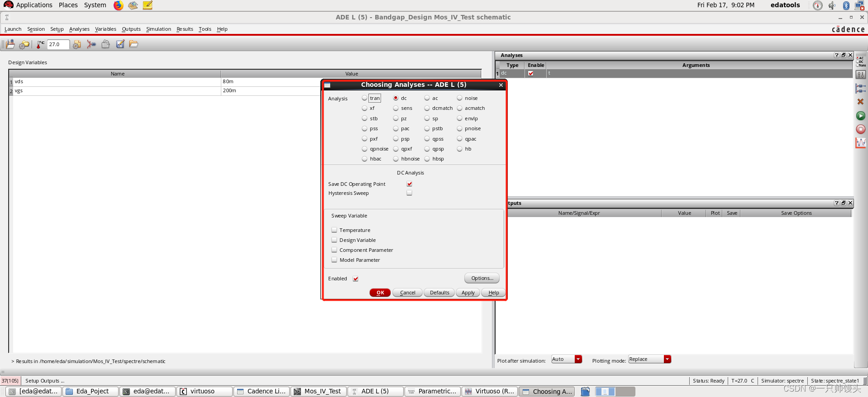Click the red netlist/stimuli toolbar icon

[91, 44]
